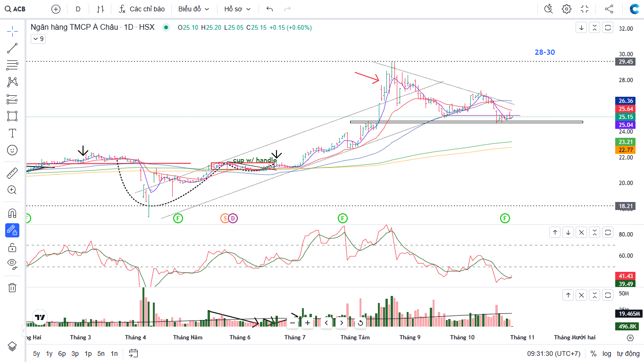Toggle hide all drawings eye icon

12,263
